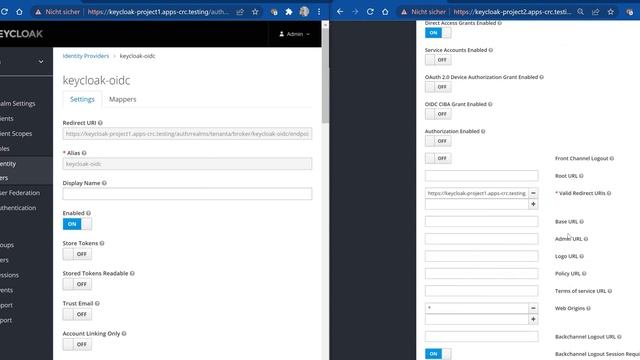Show help tooltip for Trust Email
This screenshot has height=360, width=640.
(x=97, y=304)
